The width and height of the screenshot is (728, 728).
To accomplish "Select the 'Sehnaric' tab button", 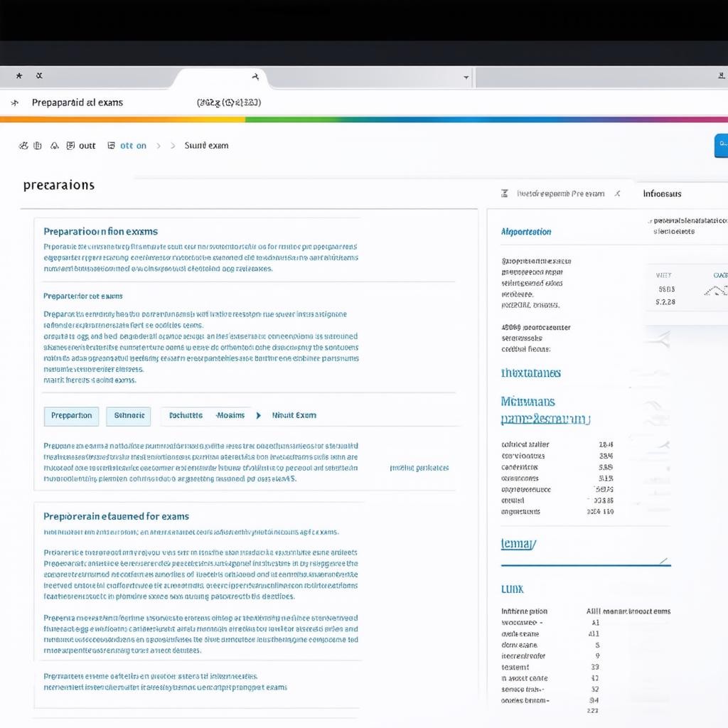I will [129, 416].
